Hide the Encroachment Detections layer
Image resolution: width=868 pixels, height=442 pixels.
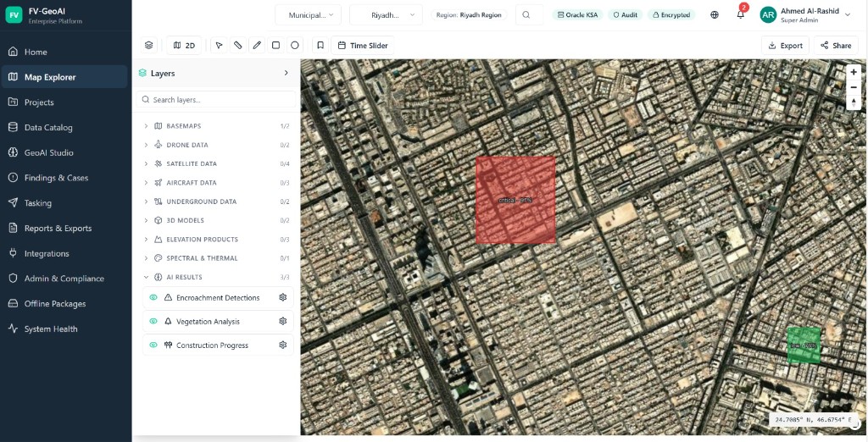[153, 297]
